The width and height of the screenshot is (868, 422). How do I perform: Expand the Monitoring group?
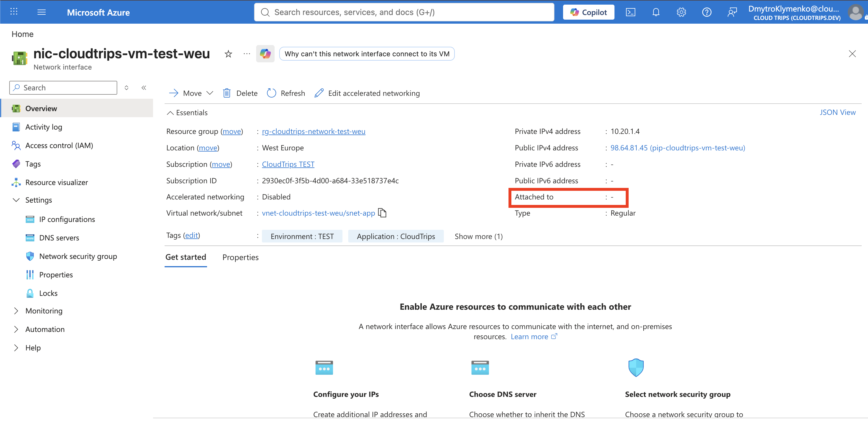click(16, 311)
